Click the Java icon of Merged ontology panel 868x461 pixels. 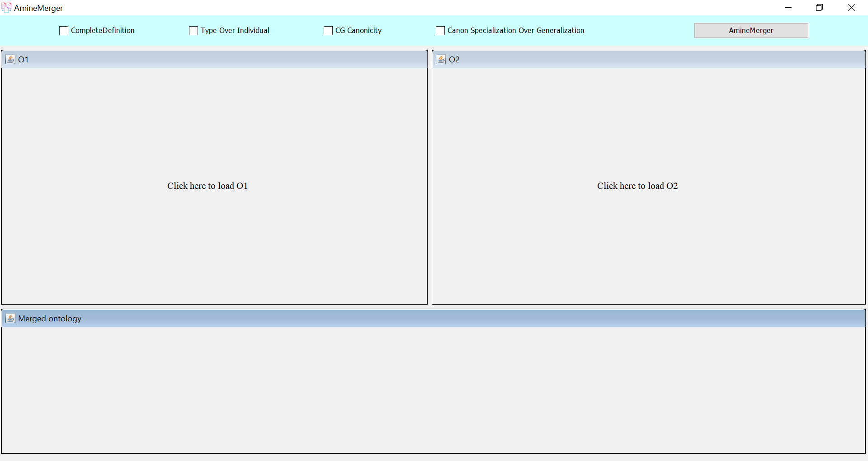pyautogui.click(x=10, y=318)
